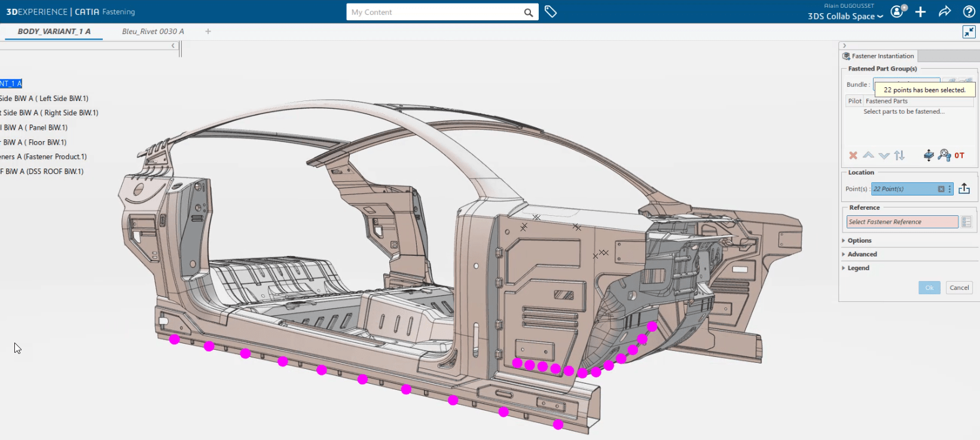Open the 3DS Collab Space dropdown
Image resolution: width=980 pixels, height=440 pixels.
pyautogui.click(x=845, y=16)
